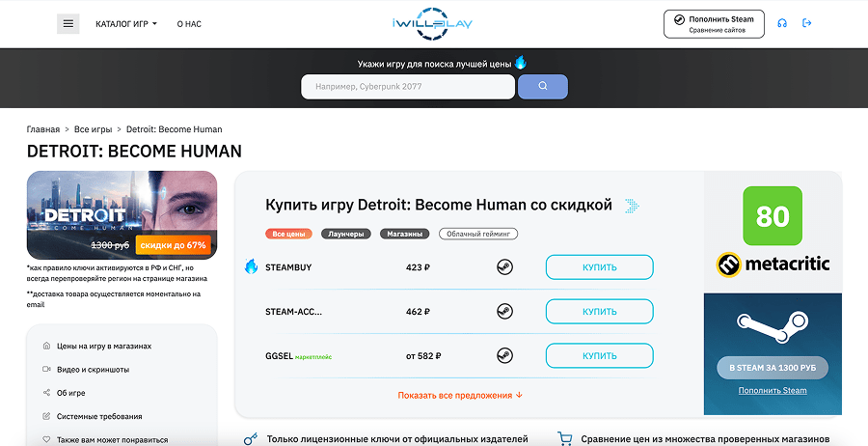
Task: Click the green 80 Metacritic score
Action: pos(773,216)
